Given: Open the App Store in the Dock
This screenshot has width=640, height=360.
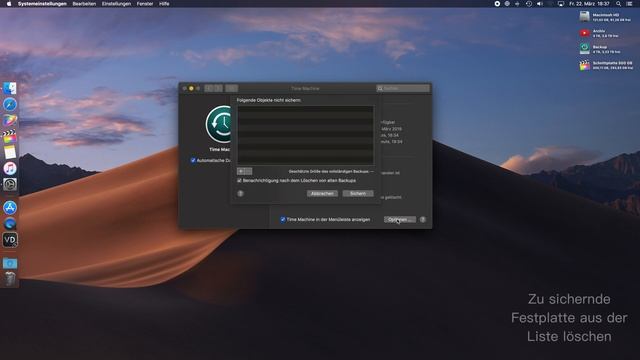Looking at the screenshot, I should click(x=10, y=207).
